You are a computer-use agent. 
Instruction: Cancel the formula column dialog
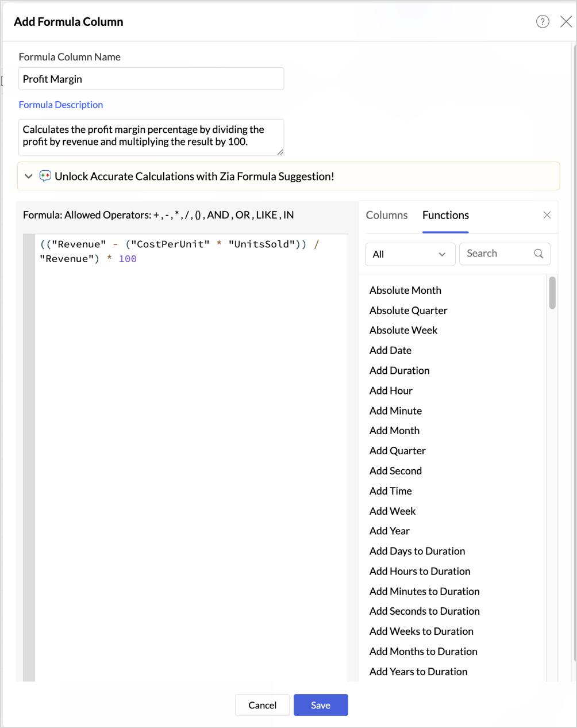pos(262,705)
